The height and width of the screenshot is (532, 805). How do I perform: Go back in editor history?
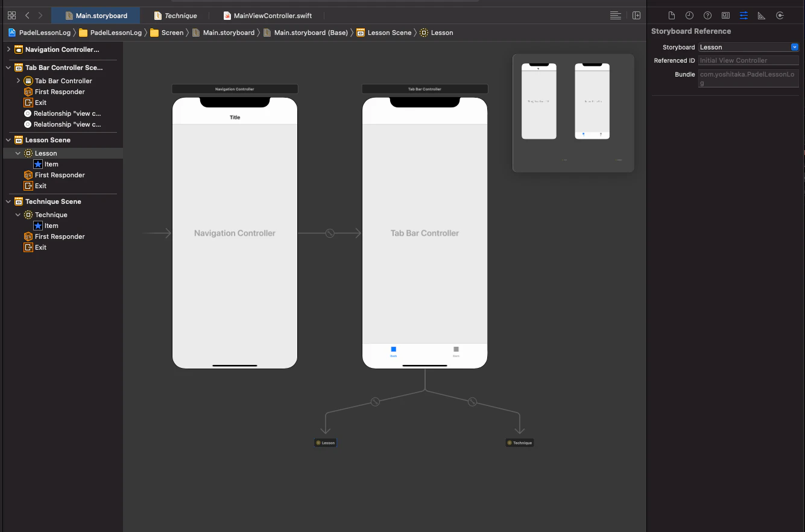pyautogui.click(x=27, y=15)
